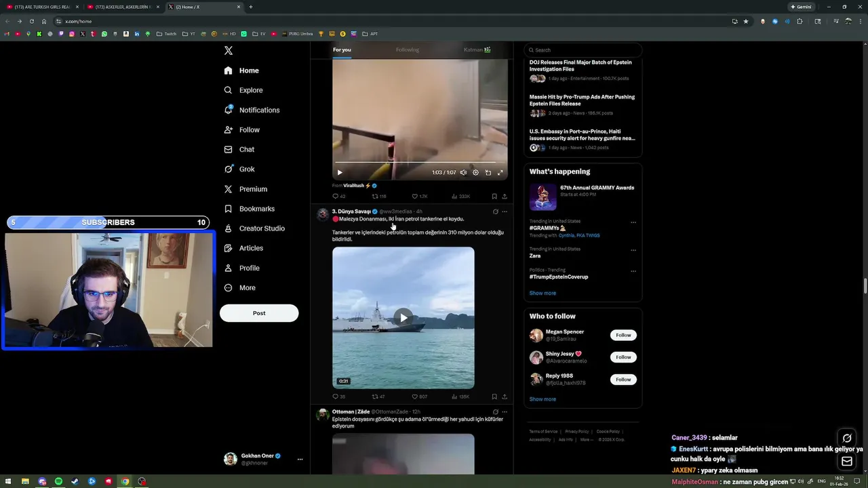Viewport: 868px width, 488px height.
Task: Switch to the Katman tab
Action: [477, 49]
